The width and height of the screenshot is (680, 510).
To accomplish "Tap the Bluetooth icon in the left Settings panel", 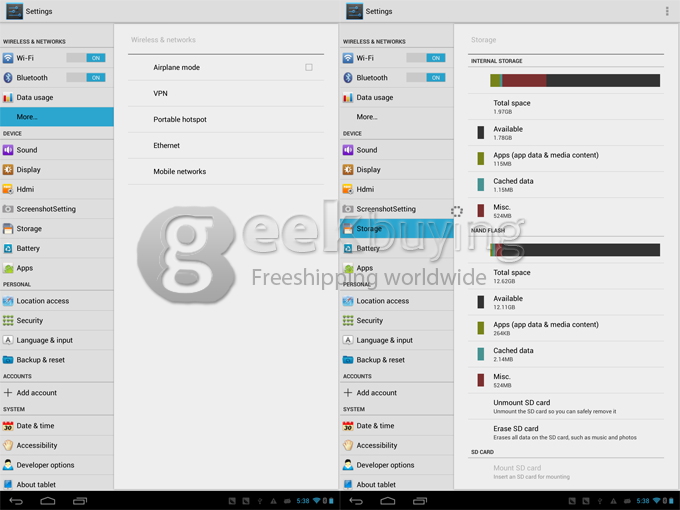I will coord(8,78).
